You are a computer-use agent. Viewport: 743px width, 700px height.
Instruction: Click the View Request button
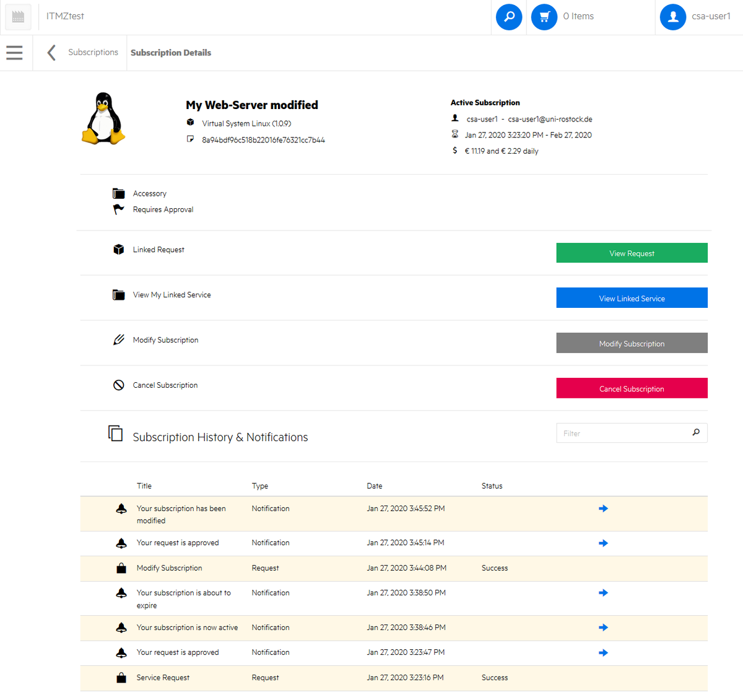tap(632, 253)
